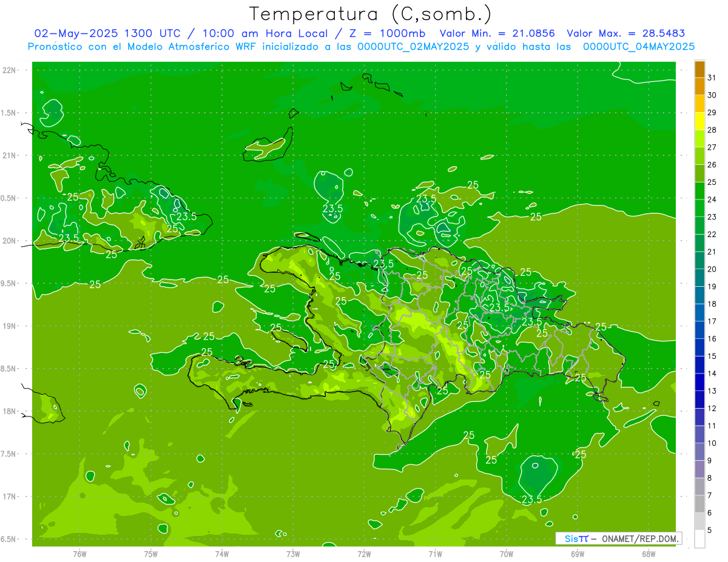Click the "19N" latitude axis label
The height and width of the screenshot is (562, 728).
[x=10, y=326]
